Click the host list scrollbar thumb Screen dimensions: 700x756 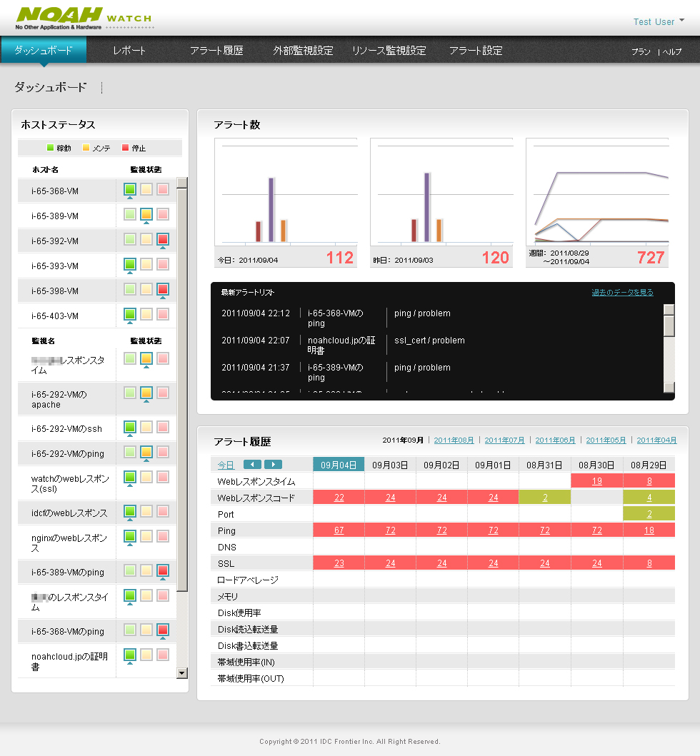coord(182,389)
